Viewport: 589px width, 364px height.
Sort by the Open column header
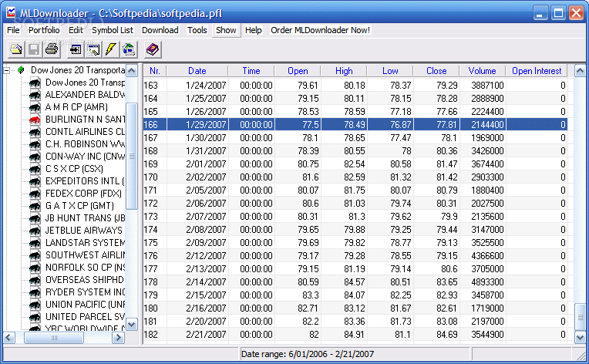pos(298,71)
